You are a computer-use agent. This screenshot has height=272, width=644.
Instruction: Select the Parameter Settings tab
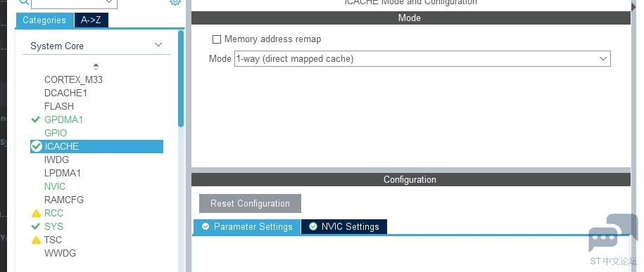247,226
